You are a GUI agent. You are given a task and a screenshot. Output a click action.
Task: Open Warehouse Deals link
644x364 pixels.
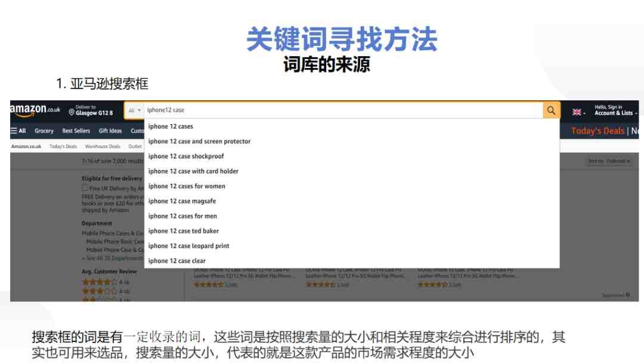103,146
